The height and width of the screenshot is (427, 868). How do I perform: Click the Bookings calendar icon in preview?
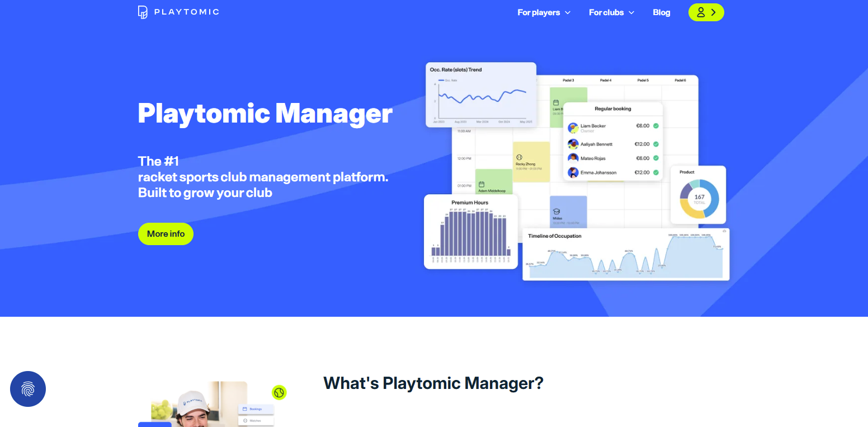(245, 409)
